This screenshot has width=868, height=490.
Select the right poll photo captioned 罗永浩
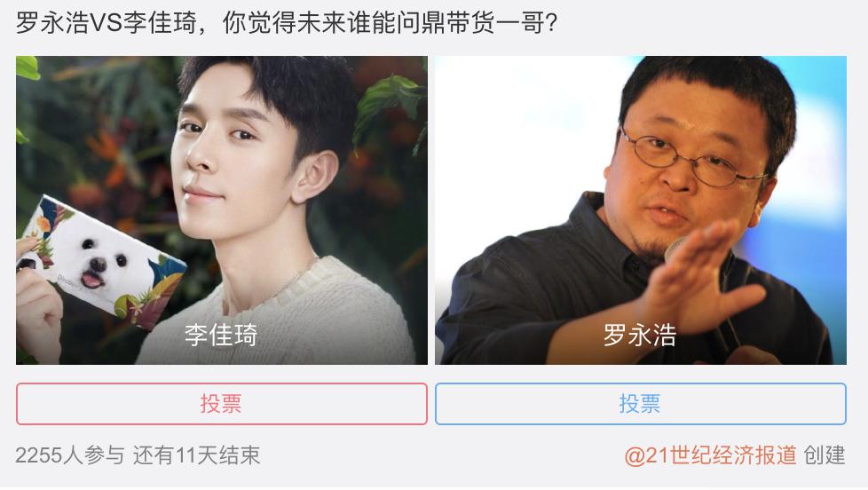[x=641, y=209]
